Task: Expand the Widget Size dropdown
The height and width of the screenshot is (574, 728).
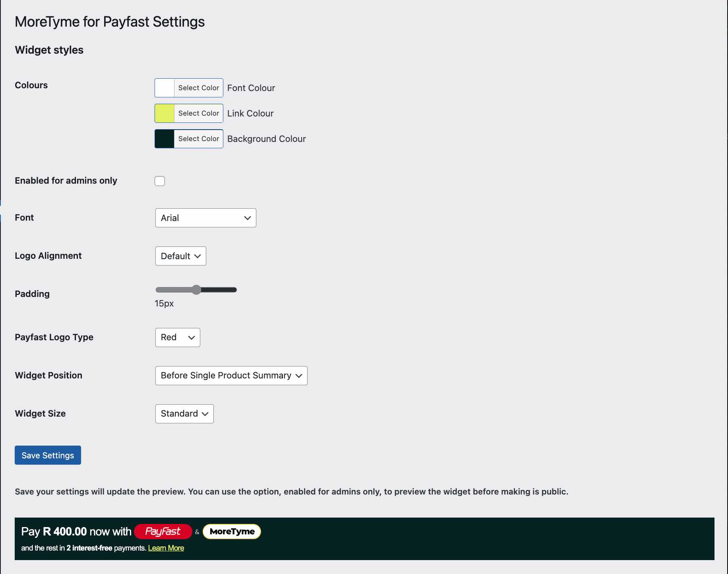Action: pos(184,414)
